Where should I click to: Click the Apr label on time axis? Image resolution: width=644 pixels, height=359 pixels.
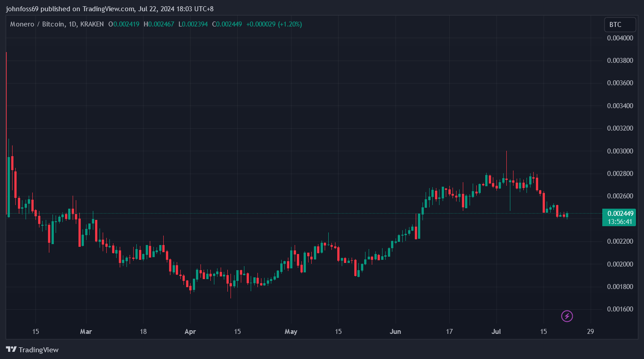click(x=190, y=332)
